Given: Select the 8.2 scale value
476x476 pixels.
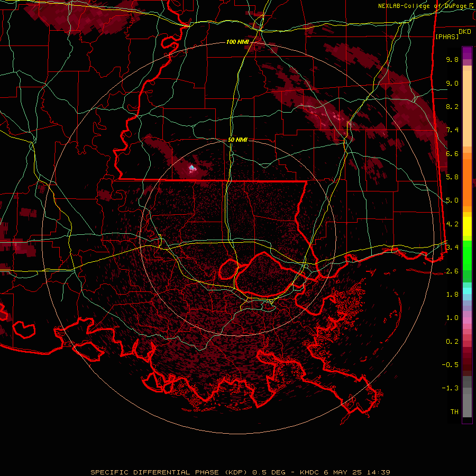Looking at the screenshot, I should [x=452, y=106].
